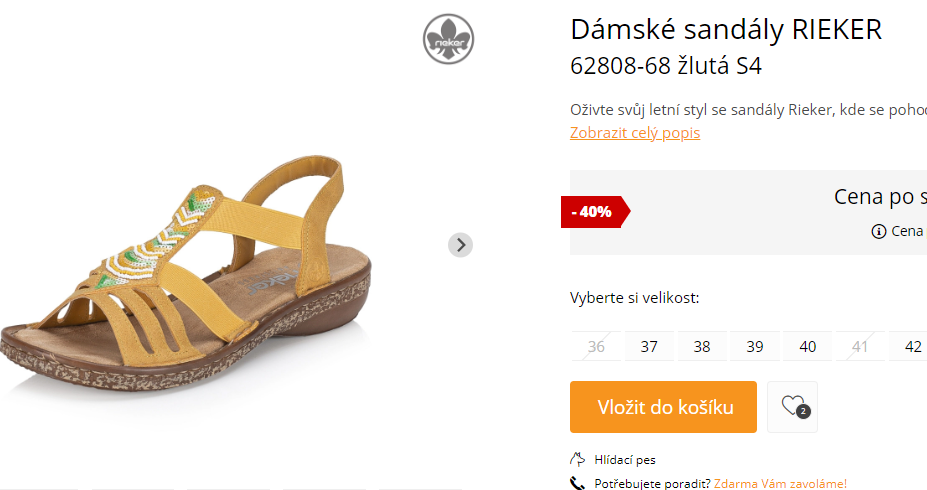Click the phone handset icon
This screenshot has width=927, height=490.
click(577, 483)
